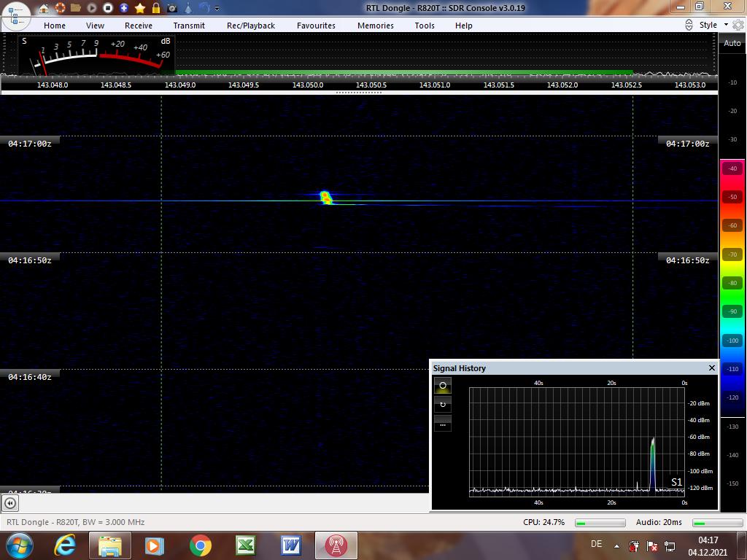Open the Transmit ribbon tab
This screenshot has width=747, height=560.
pos(189,26)
